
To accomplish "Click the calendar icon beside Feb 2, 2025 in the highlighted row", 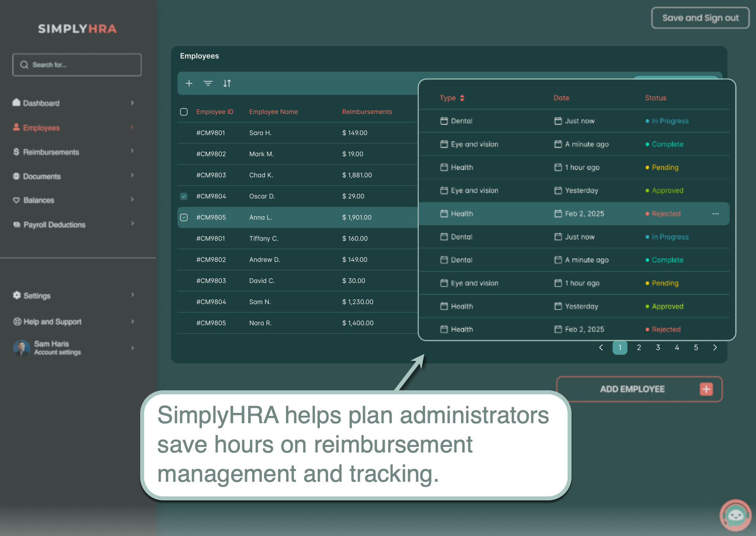I will click(558, 214).
